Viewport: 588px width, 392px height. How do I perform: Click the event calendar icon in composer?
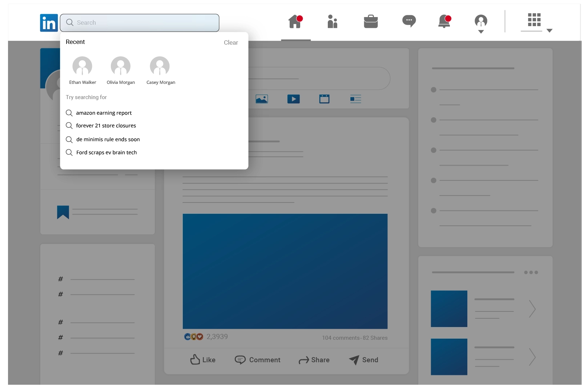pyautogui.click(x=324, y=99)
